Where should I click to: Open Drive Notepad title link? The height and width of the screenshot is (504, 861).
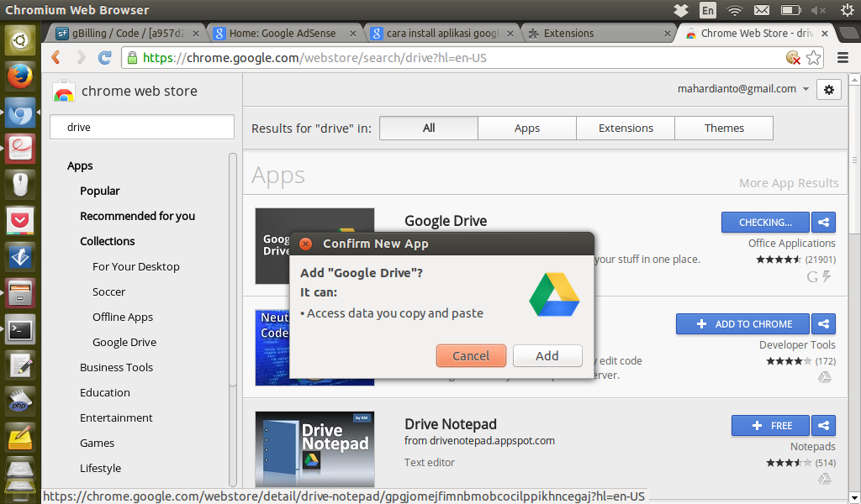(451, 424)
